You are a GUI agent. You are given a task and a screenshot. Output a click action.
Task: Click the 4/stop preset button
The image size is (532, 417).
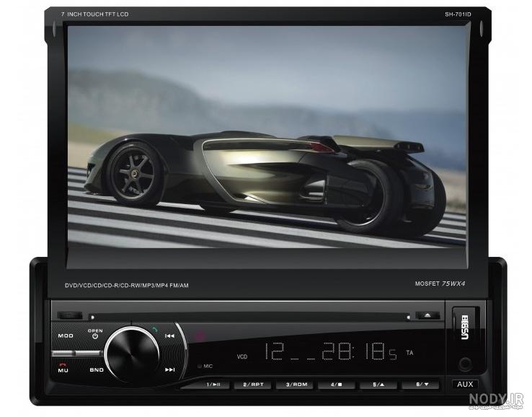click(x=336, y=385)
